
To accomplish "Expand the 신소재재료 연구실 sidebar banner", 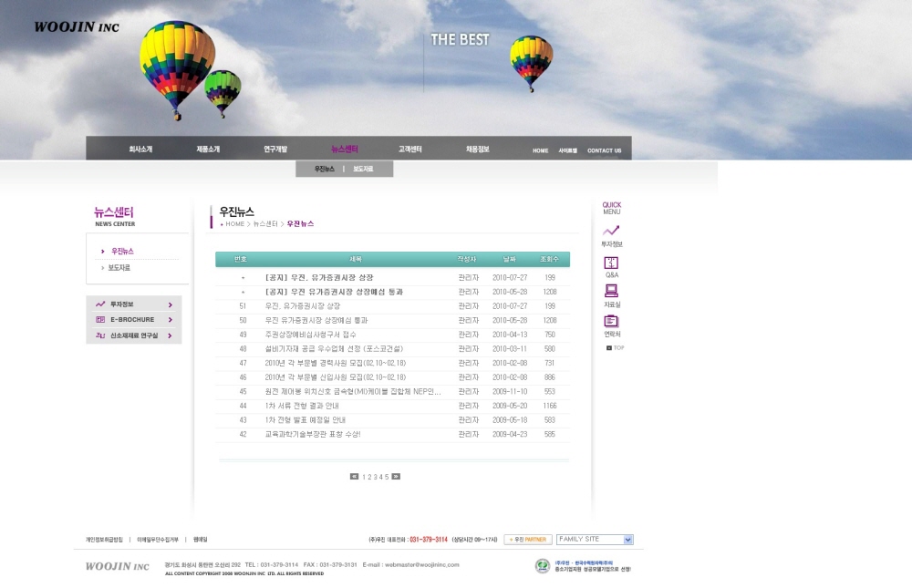I will (x=134, y=335).
